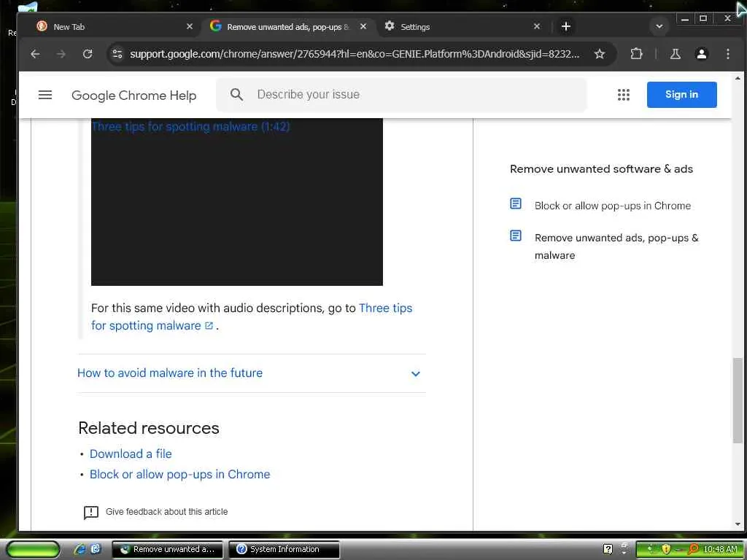Open the tab search dropdown
747x560 pixels.
[659, 27]
